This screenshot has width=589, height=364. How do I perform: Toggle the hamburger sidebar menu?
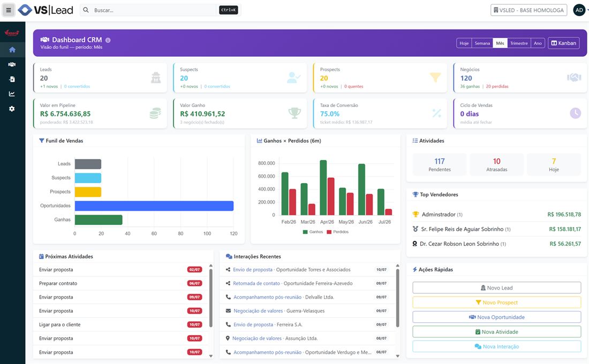8,10
